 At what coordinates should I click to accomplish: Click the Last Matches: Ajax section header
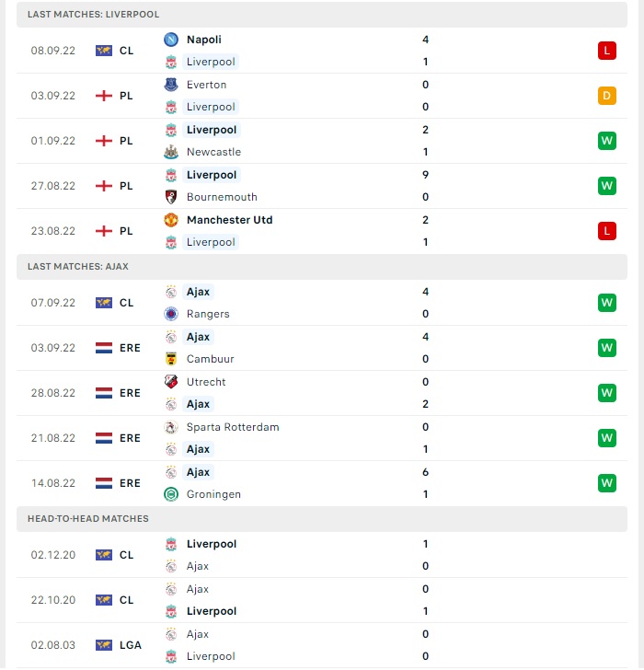tap(322, 267)
